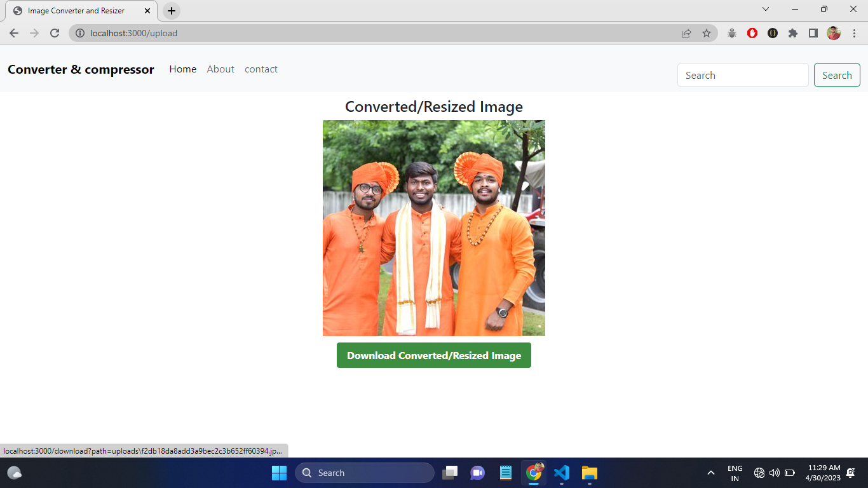Close the Image Converter and Resizer tab
Image resolution: width=868 pixels, height=488 pixels.
click(x=147, y=11)
